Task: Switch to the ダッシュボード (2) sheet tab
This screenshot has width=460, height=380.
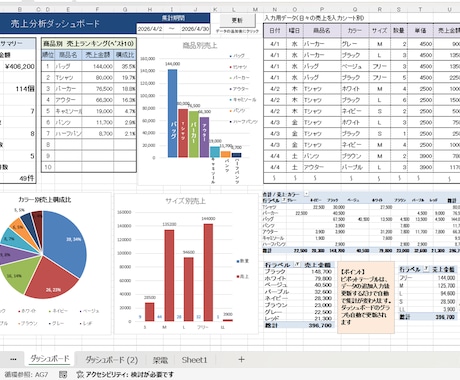Action: coord(111,360)
